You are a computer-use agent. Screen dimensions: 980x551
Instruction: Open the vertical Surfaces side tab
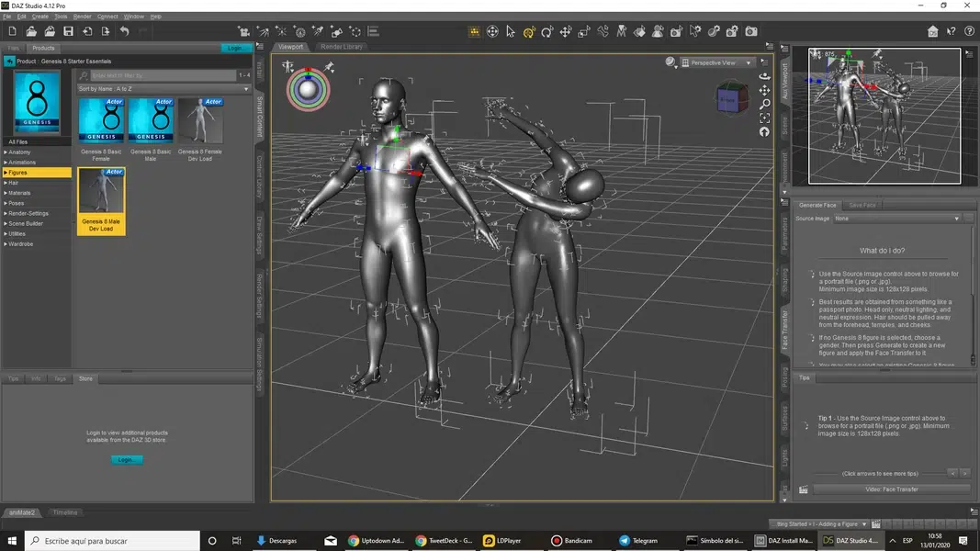click(x=785, y=418)
